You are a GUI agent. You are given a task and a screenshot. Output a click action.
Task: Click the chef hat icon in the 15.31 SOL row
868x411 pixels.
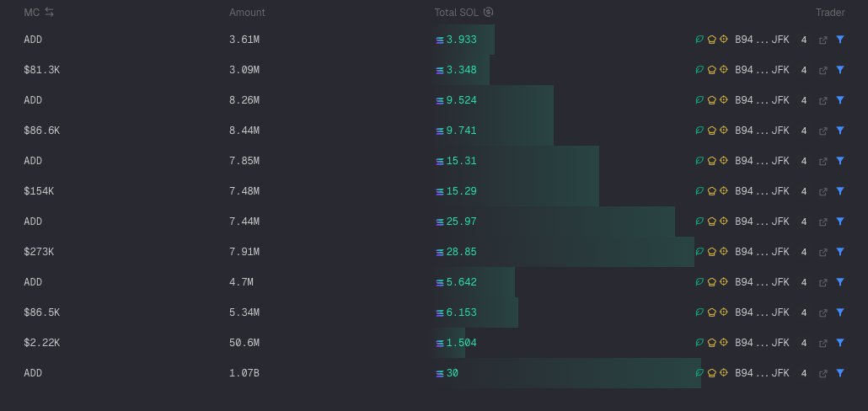pyautogui.click(x=712, y=161)
